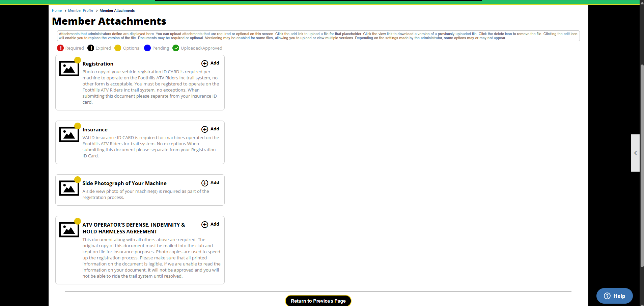Go to Home breadcrumb link
Viewport: 644px width, 306px height.
(x=57, y=10)
